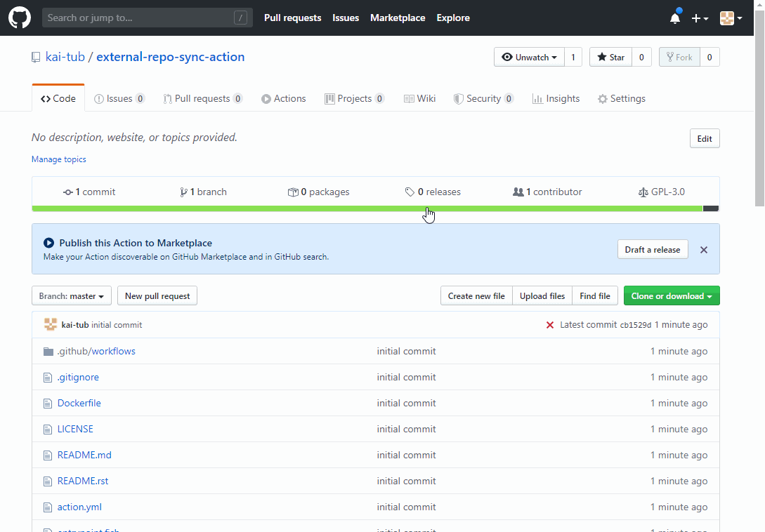Toggle Star on the repository
Screen dimensions: 765x532
[x=610, y=57]
